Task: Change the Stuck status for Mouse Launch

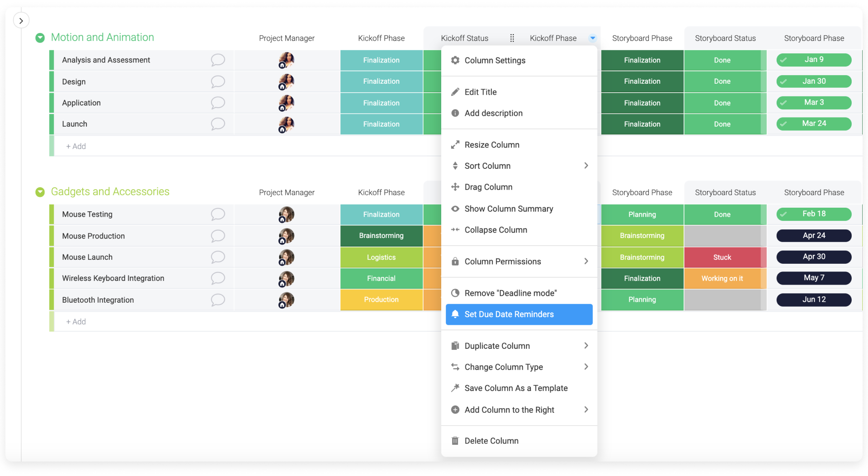Action: (725, 257)
